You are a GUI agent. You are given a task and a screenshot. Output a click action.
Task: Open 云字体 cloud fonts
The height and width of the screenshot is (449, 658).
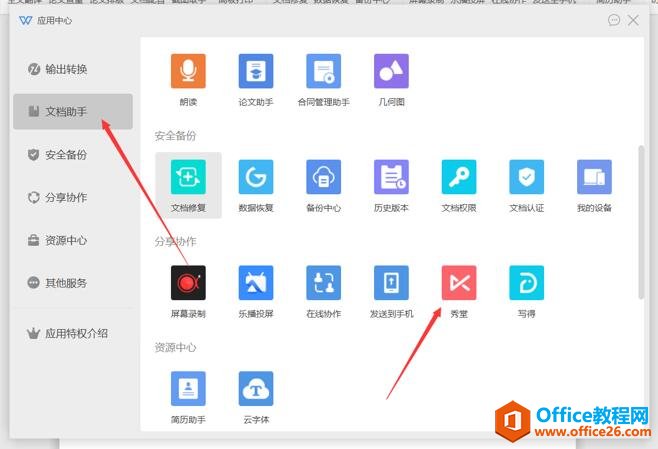256,389
